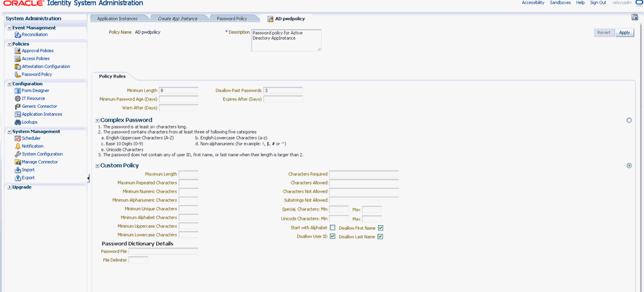The height and width of the screenshot is (292, 644).
Task: Focus the Minimum Length field
Action: pyautogui.click(x=179, y=90)
